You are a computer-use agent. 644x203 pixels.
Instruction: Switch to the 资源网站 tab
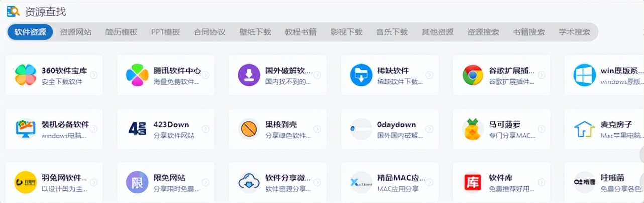coord(76,32)
